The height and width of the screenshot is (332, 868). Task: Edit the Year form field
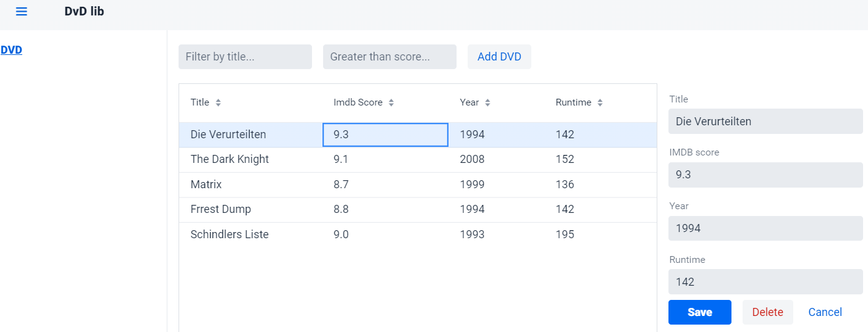pyautogui.click(x=765, y=228)
